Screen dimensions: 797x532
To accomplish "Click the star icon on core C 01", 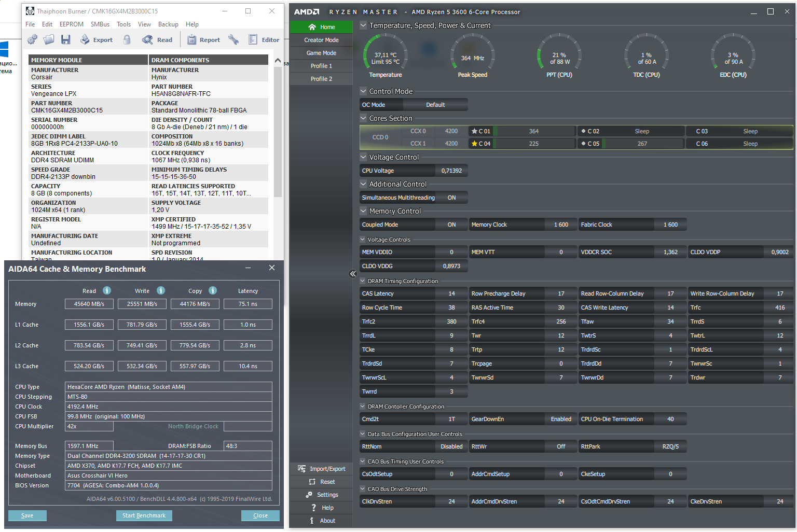I will click(x=474, y=131).
